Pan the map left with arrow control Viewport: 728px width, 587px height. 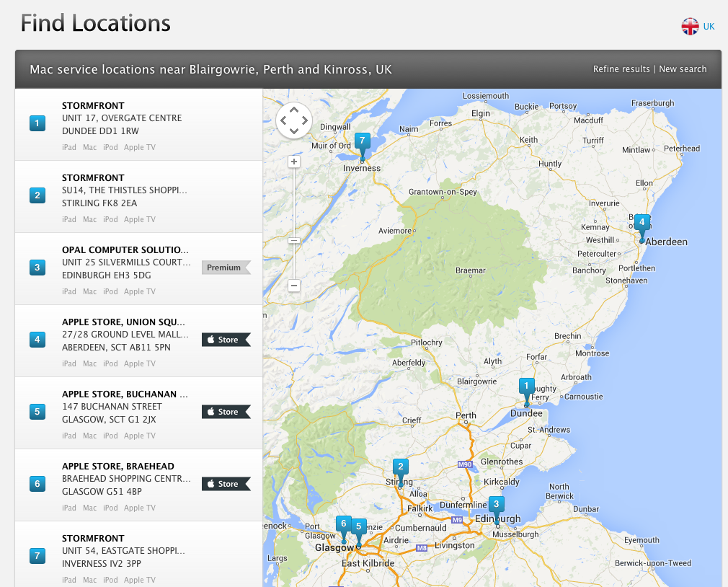click(283, 120)
